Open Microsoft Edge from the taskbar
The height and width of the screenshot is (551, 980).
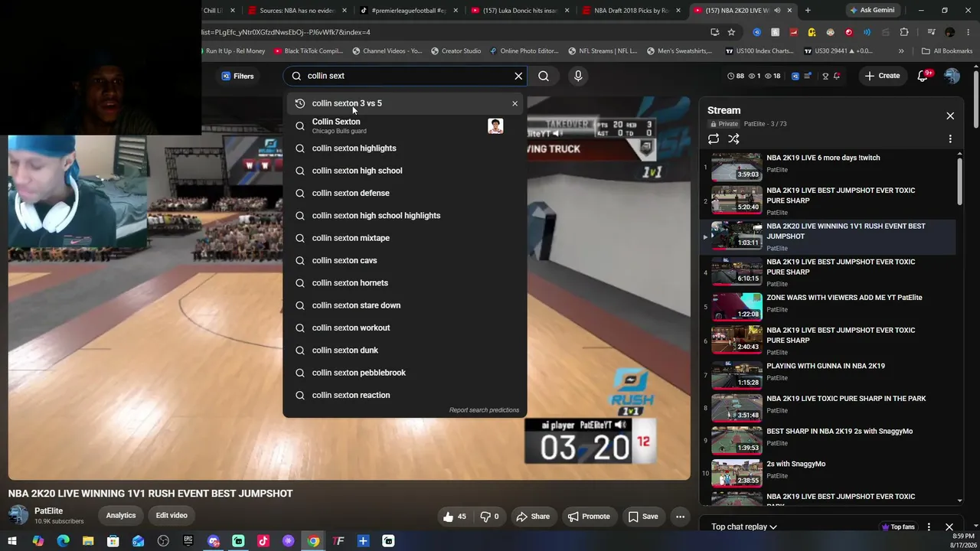[x=63, y=541]
